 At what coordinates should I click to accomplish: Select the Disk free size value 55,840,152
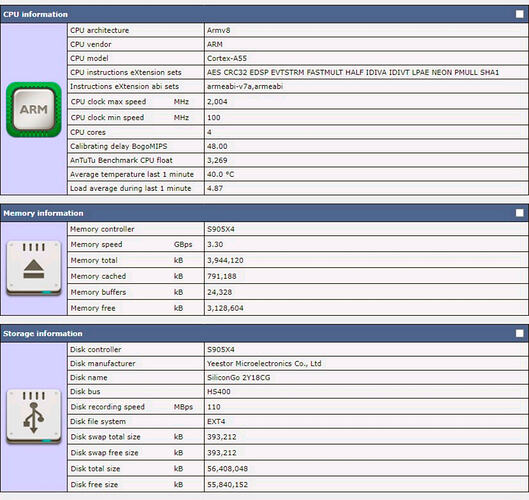[x=227, y=484]
